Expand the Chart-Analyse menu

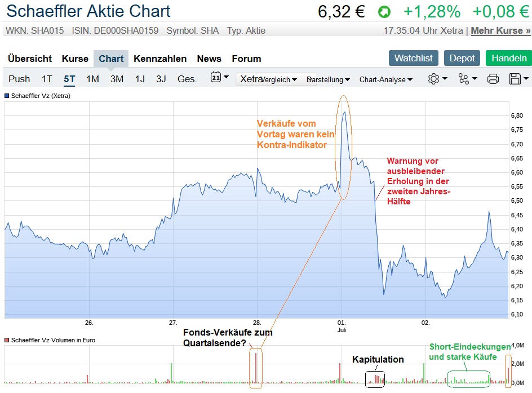coord(385,79)
